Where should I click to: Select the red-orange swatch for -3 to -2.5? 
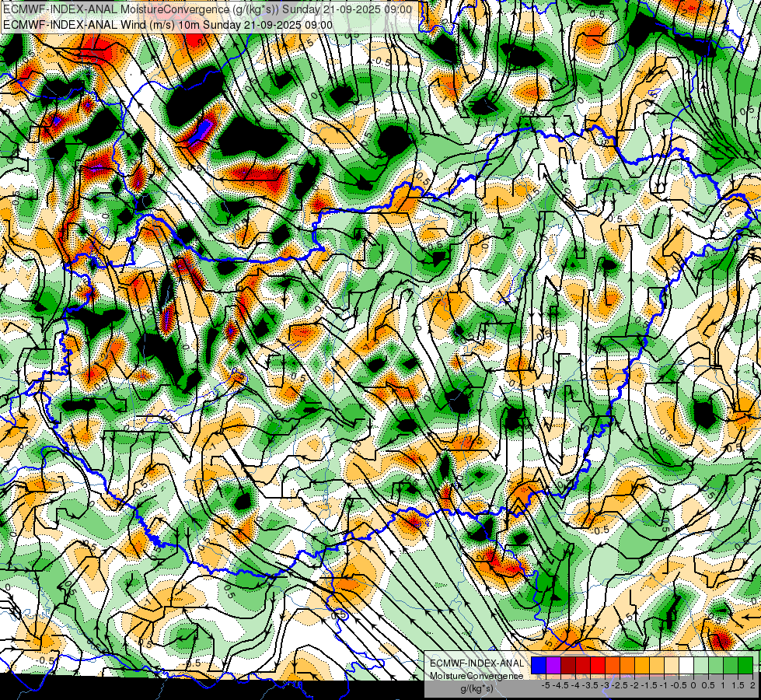[613, 666]
